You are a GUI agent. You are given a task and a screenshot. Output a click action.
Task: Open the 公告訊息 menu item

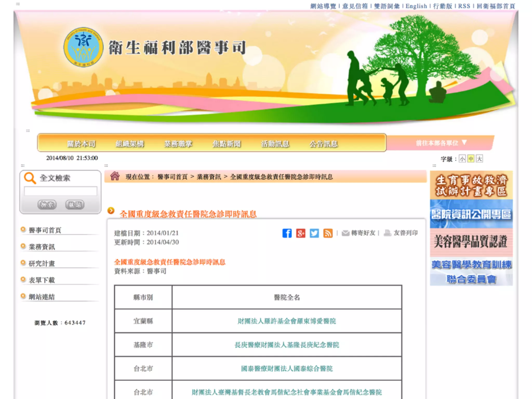[x=323, y=144]
